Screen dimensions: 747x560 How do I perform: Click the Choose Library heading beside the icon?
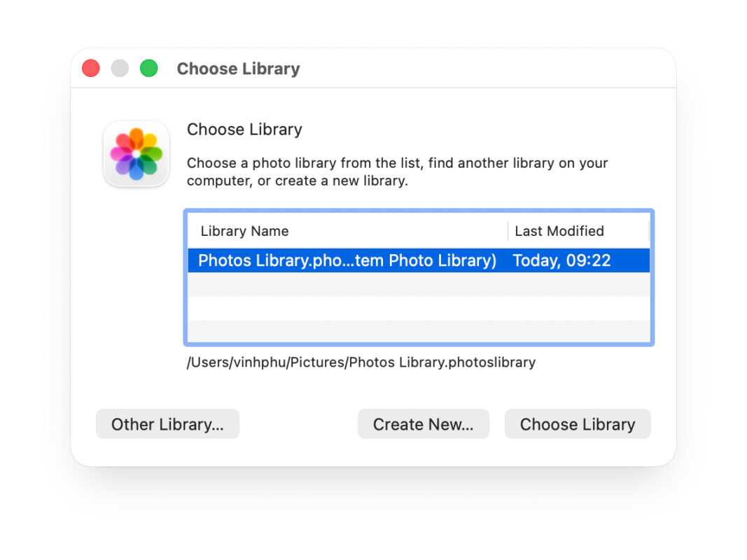tap(244, 129)
